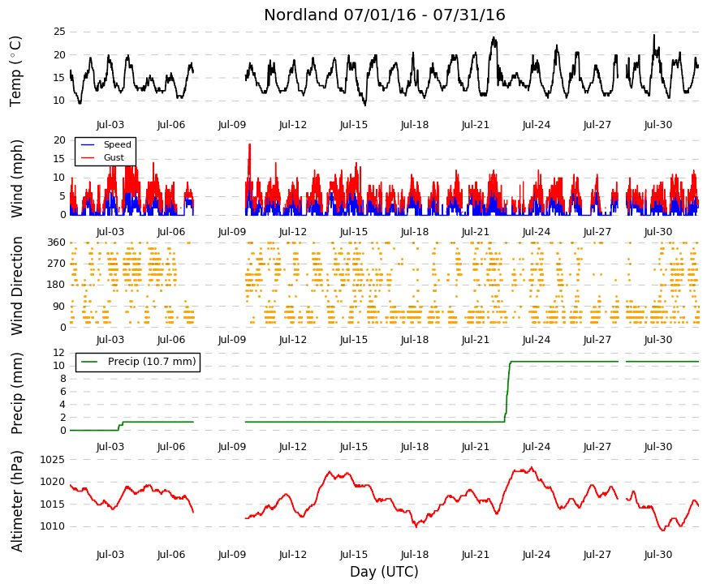Click the Temp (°C) axis label
The width and height of the screenshot is (707, 588).
[x=15, y=71]
